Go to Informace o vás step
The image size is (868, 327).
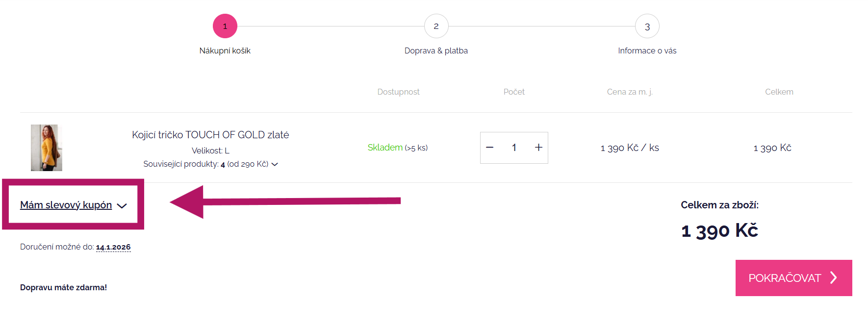click(647, 50)
